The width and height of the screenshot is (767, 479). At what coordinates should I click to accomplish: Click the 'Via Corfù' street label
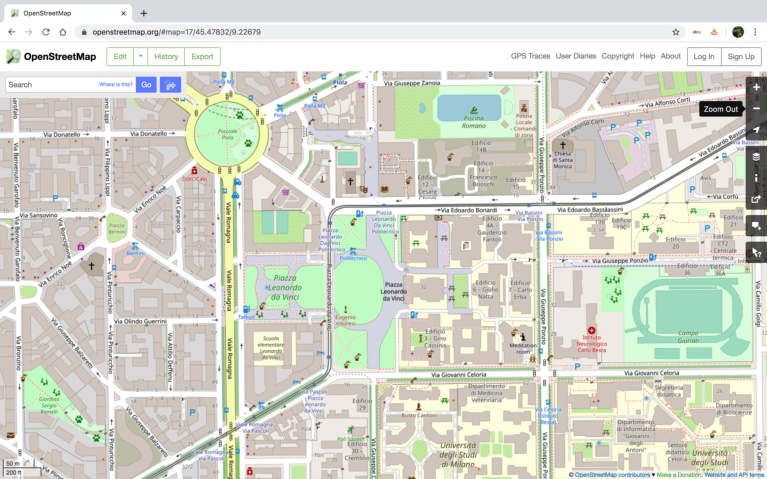[x=725, y=196]
